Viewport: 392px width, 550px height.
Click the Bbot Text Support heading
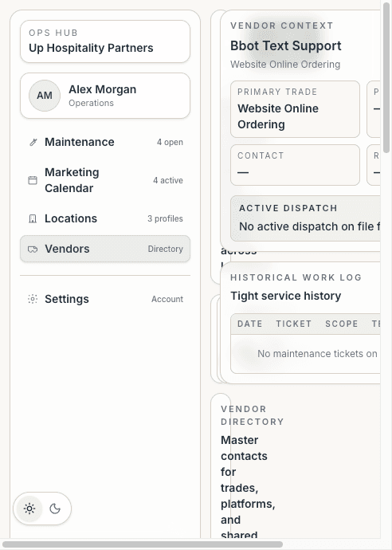(x=286, y=45)
